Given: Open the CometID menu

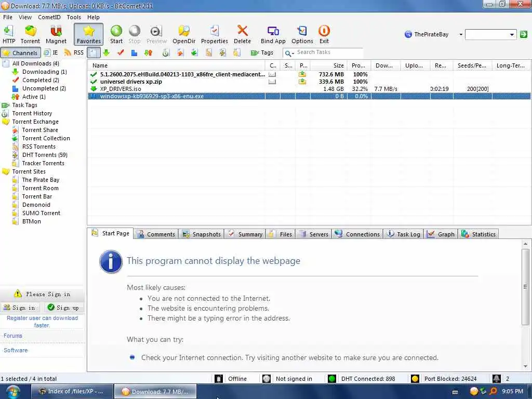Looking at the screenshot, I should [x=49, y=17].
